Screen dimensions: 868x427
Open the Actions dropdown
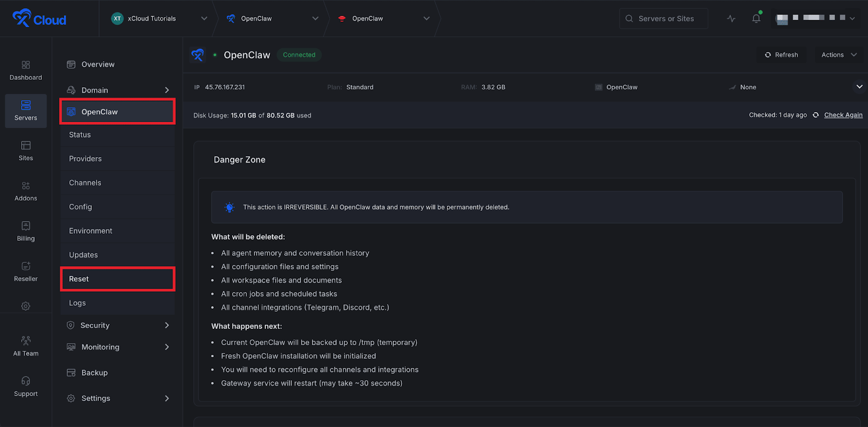(839, 55)
